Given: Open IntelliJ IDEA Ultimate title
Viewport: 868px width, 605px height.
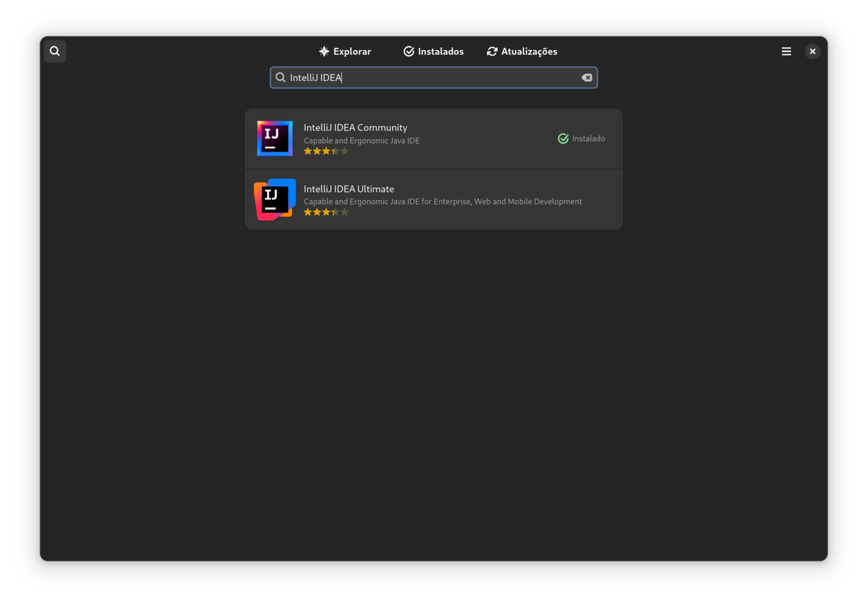Looking at the screenshot, I should [349, 189].
